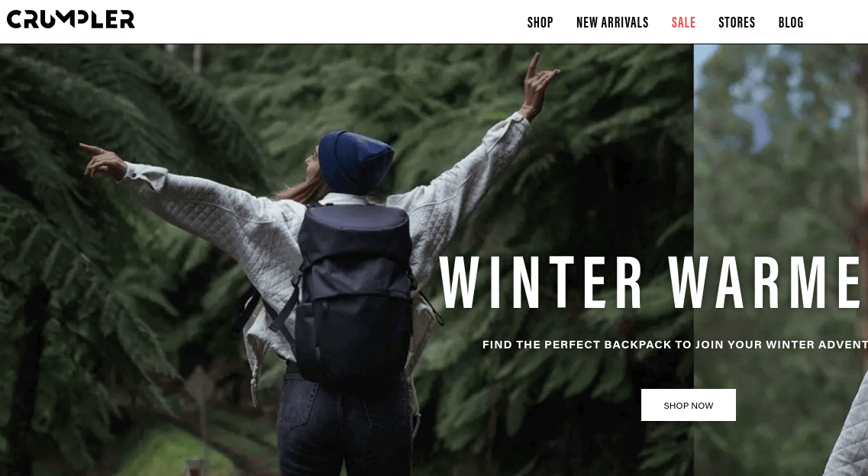Viewport: 868px width, 476px height.
Task: Click the white header bar empty area
Action: 332,22
